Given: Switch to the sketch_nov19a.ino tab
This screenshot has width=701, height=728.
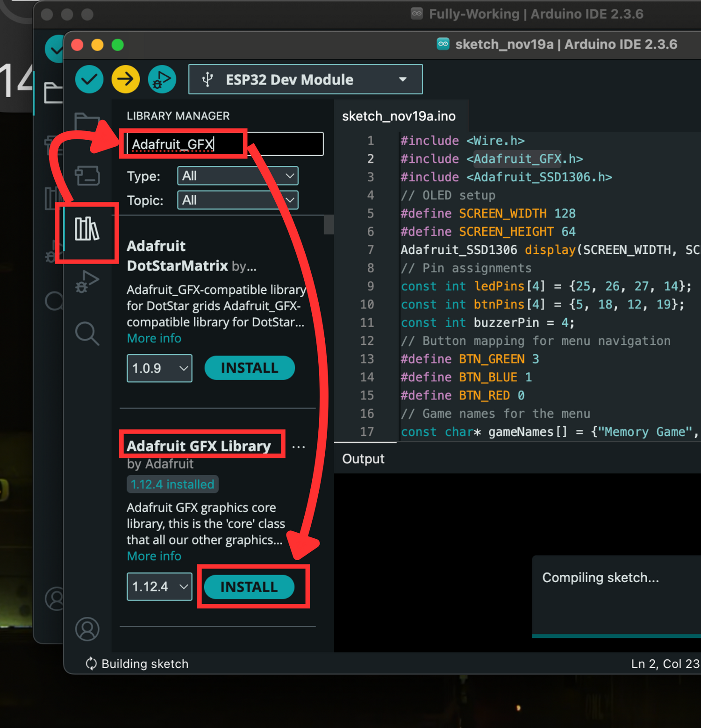Looking at the screenshot, I should point(399,116).
